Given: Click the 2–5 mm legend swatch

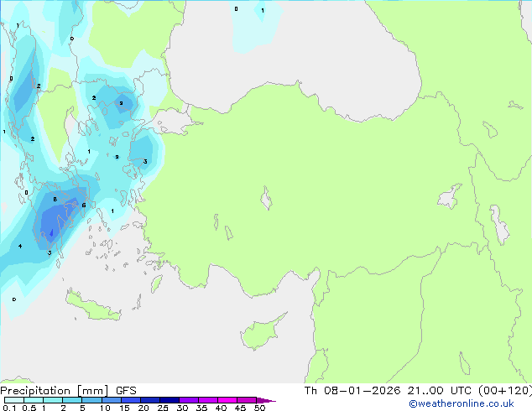Looking at the screenshot, I should tap(72, 400).
